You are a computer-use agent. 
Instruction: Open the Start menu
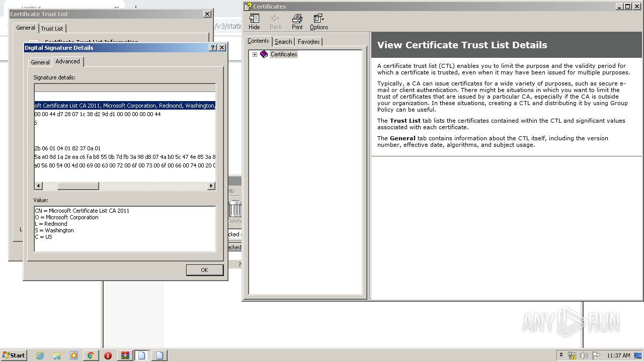[x=14, y=355]
